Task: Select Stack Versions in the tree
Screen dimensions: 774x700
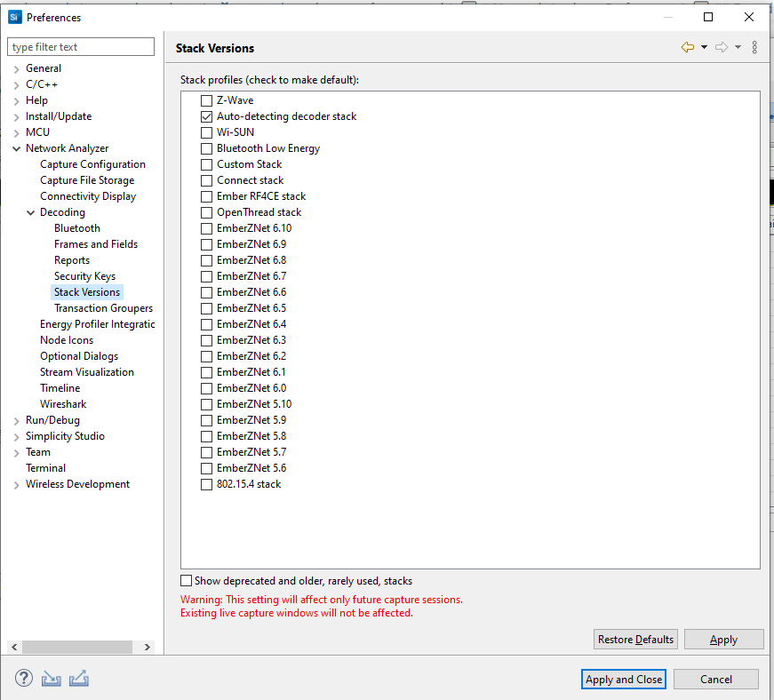Action: (x=87, y=292)
